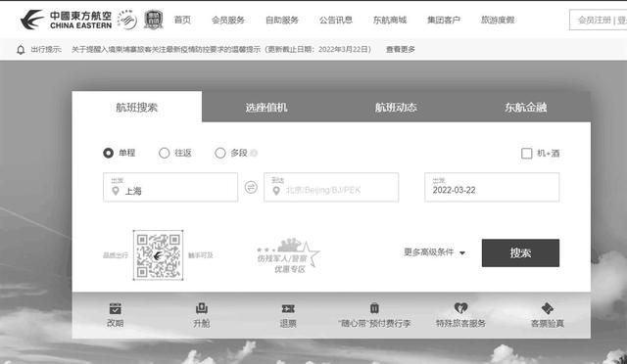
Task: Swap departure and arrival cities
Action: 251,187
